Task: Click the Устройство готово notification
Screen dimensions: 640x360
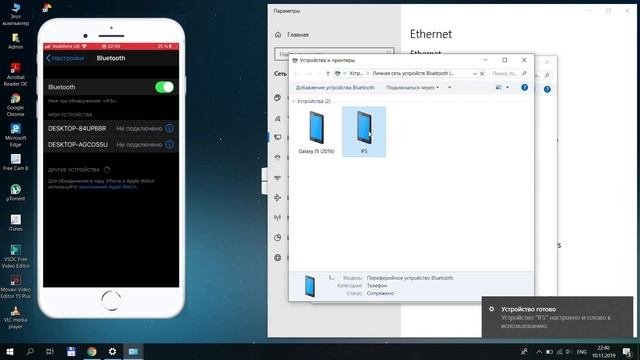Action: (557, 317)
